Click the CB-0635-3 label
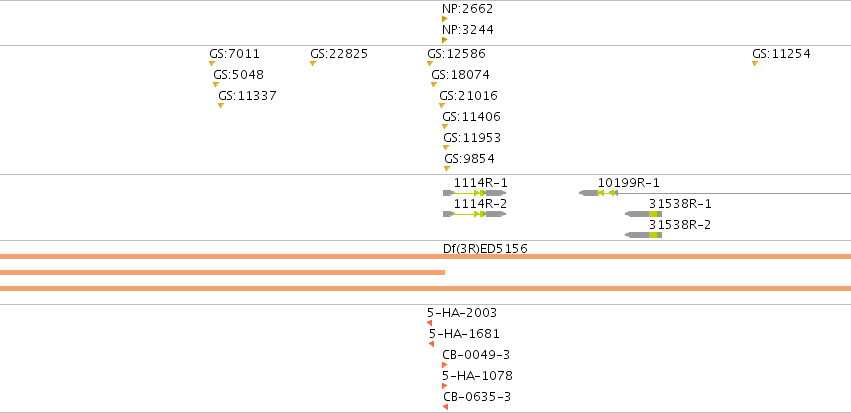Image resolution: width=851 pixels, height=413 pixels. [x=477, y=397]
